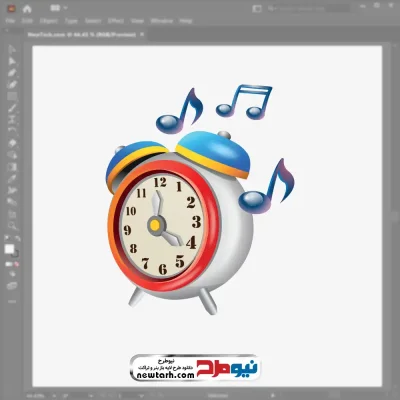Click the Home icon
The image size is (400, 400).
point(27,9)
